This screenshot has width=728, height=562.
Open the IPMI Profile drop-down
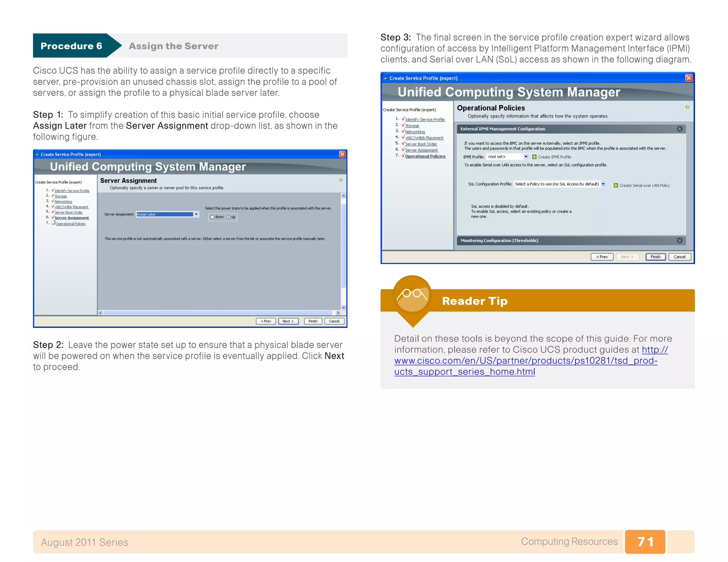526,157
